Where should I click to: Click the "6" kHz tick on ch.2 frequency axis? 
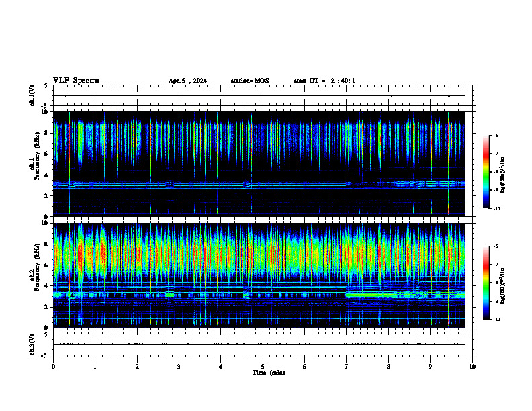click(46, 265)
